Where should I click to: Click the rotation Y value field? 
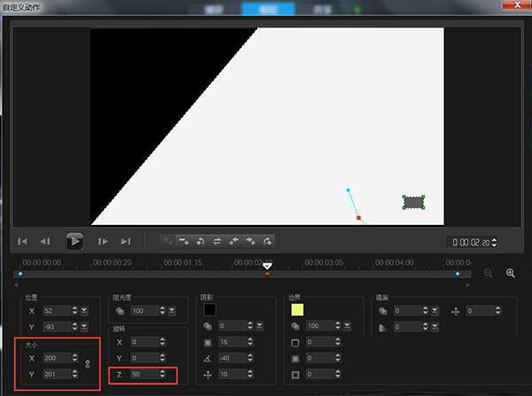point(145,358)
